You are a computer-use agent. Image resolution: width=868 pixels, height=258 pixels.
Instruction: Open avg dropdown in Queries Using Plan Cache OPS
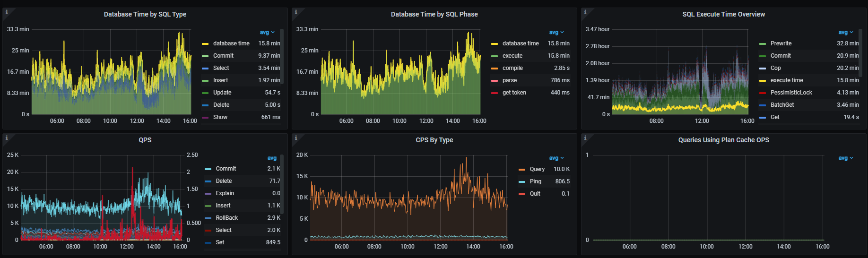pos(846,158)
